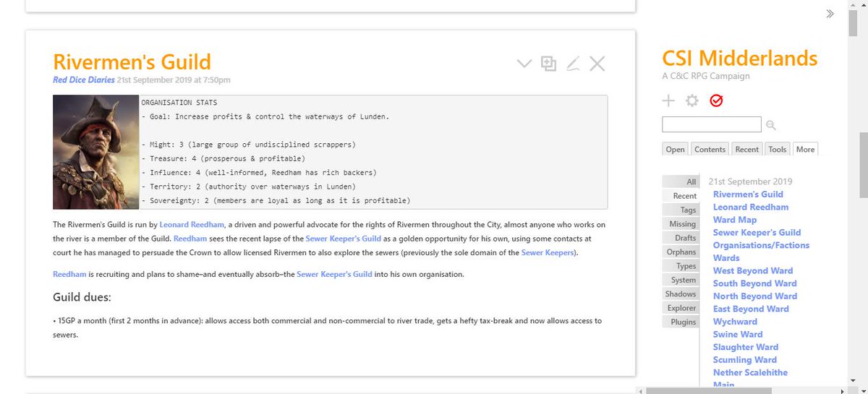This screenshot has width=868, height=394.
Task: Switch to the Contents sidebar tab
Action: tap(710, 149)
